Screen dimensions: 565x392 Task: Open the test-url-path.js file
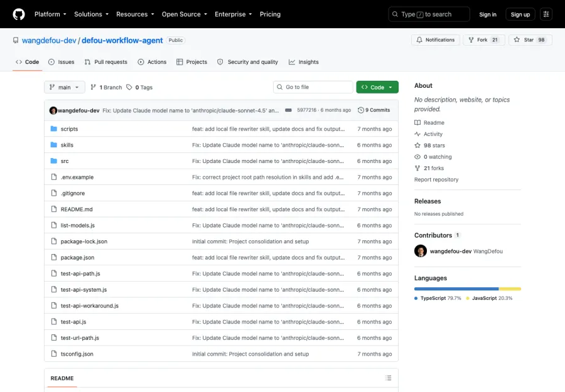point(80,337)
